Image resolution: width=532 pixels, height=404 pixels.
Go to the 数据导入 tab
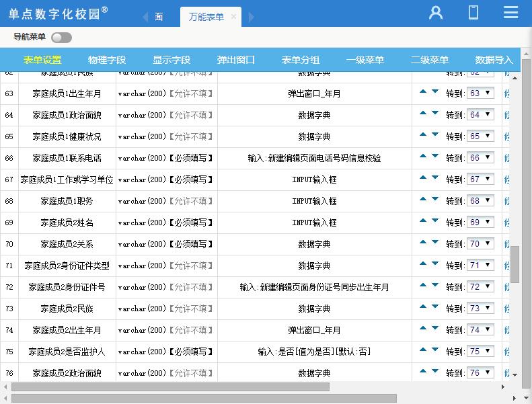(494, 60)
